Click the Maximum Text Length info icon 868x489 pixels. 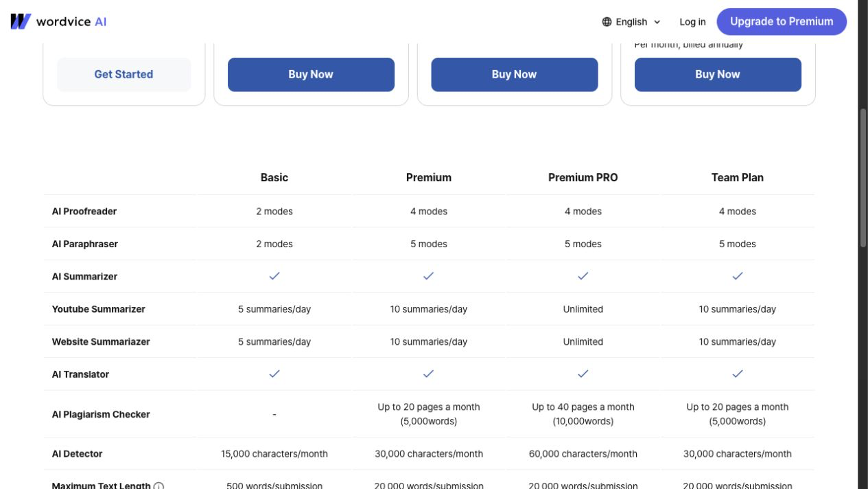[159, 486]
